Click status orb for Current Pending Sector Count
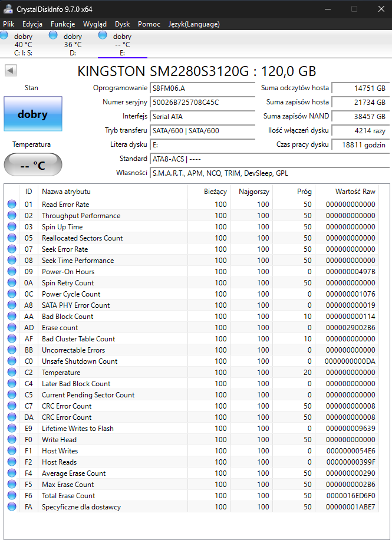Screen dimensions: 392x543 click(x=12, y=395)
